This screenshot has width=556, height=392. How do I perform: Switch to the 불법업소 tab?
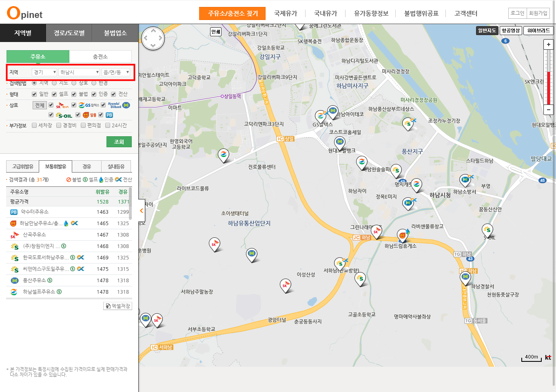pyautogui.click(x=115, y=33)
